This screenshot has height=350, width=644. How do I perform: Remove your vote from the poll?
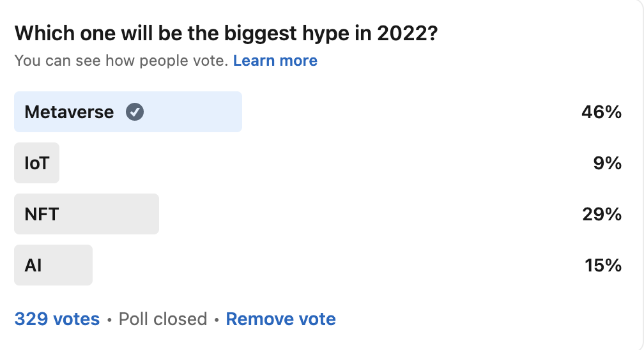(280, 319)
